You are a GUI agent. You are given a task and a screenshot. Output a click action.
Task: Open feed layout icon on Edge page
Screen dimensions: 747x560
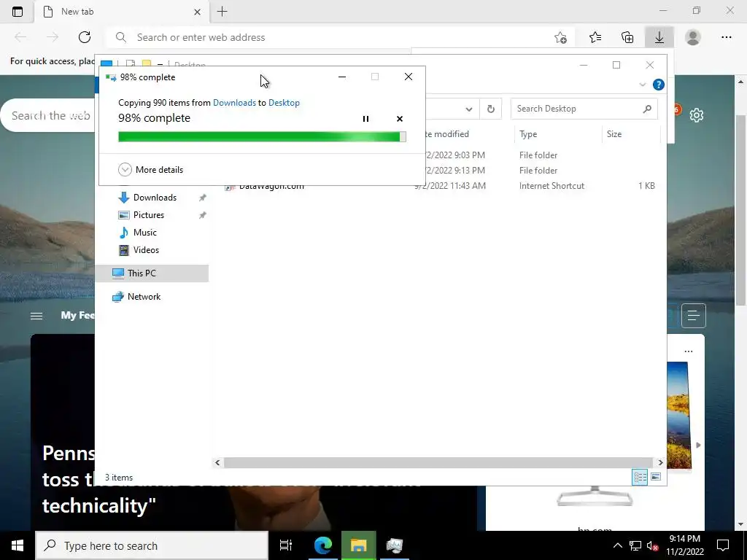(x=693, y=316)
